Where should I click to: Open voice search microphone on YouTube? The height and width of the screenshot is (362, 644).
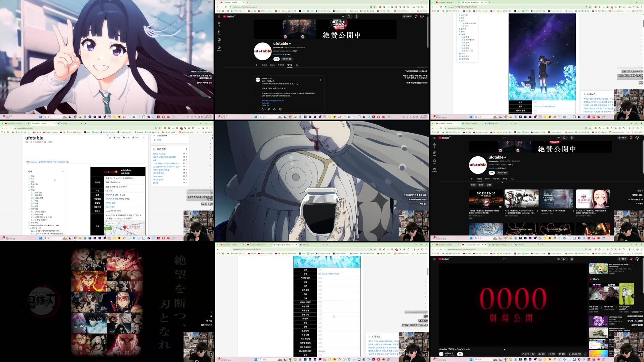[x=356, y=17]
